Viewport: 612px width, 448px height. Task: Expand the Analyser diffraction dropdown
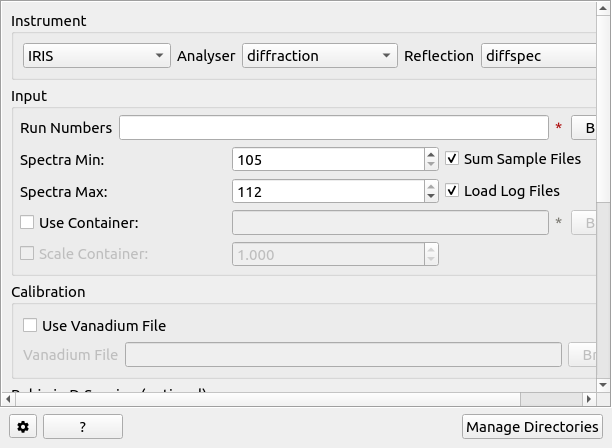coord(319,56)
